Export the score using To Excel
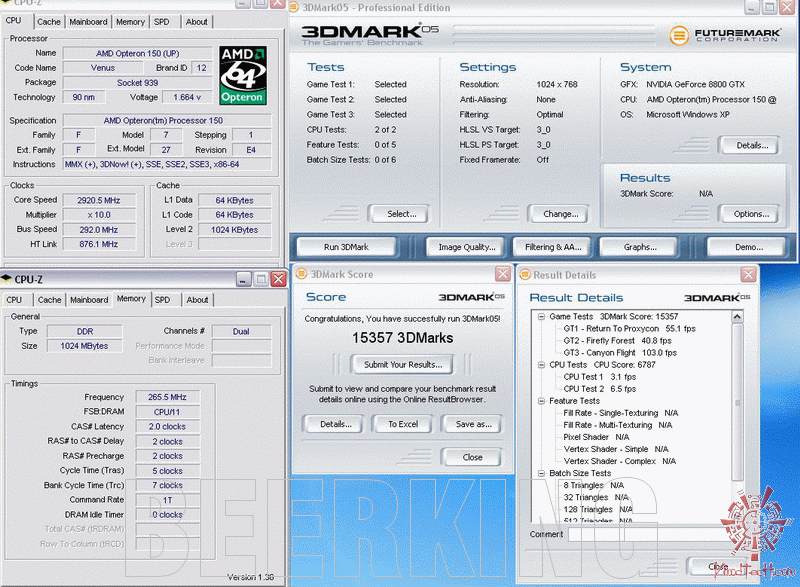Image resolution: width=800 pixels, height=587 pixels. [x=402, y=424]
